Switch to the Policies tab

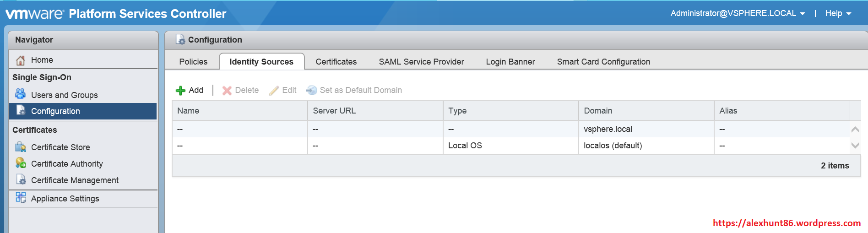[193, 62]
